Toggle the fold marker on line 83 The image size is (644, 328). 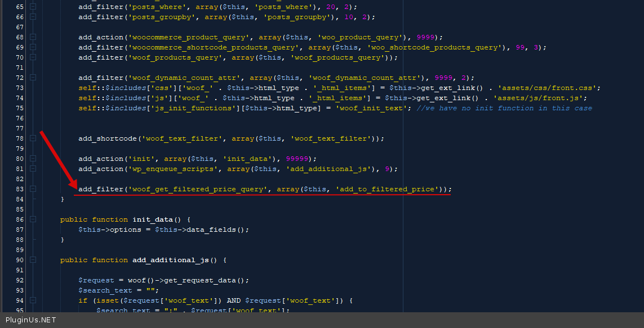click(x=33, y=189)
